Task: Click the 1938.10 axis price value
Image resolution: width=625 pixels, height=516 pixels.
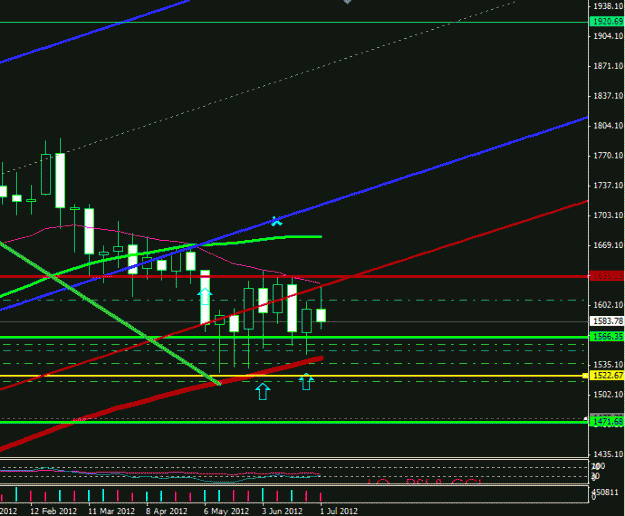Action: click(608, 6)
